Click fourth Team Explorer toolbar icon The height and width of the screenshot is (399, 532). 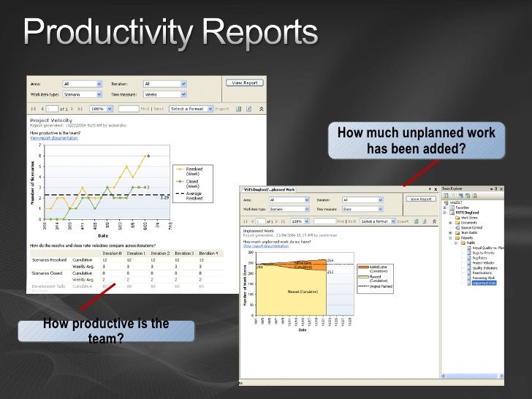pos(468,195)
